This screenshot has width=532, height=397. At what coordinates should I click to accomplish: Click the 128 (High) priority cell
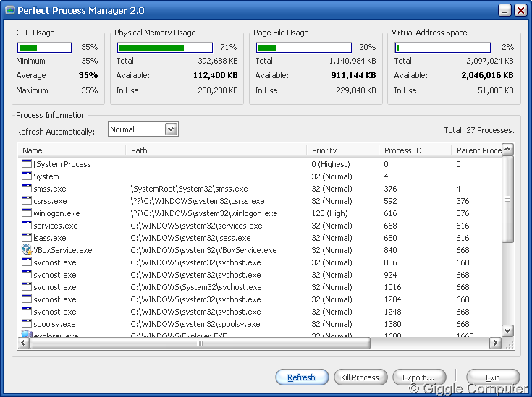[330, 213]
